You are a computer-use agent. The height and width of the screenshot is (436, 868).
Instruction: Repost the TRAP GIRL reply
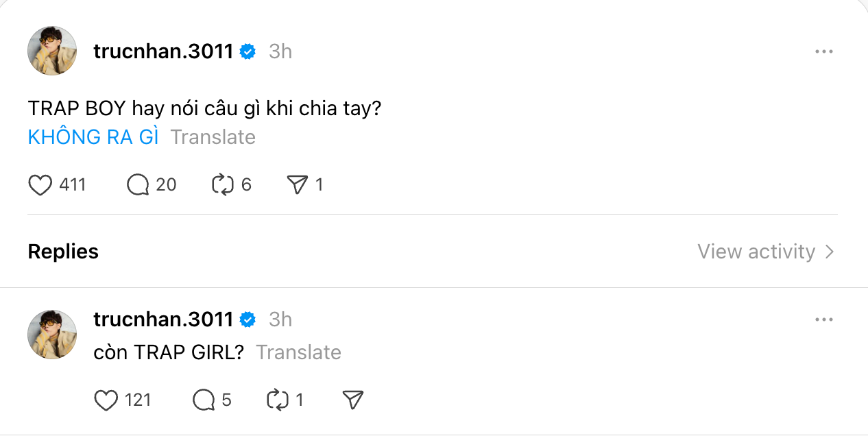(x=278, y=400)
